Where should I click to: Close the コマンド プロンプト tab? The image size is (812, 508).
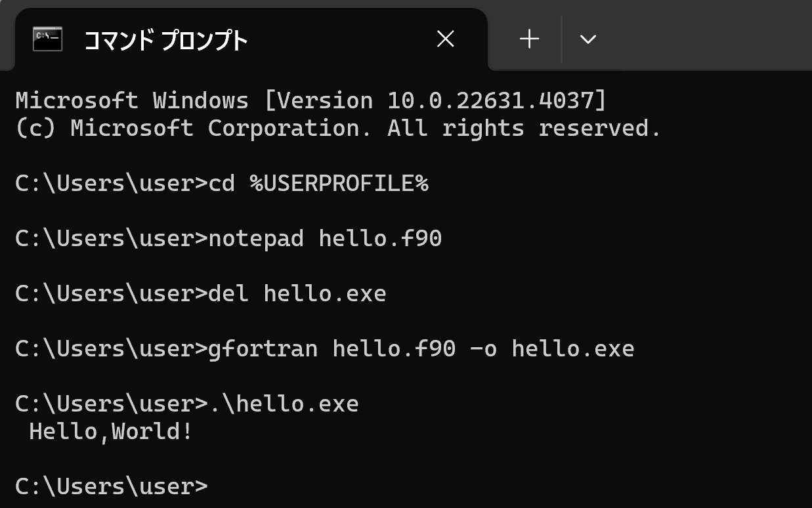pos(446,39)
